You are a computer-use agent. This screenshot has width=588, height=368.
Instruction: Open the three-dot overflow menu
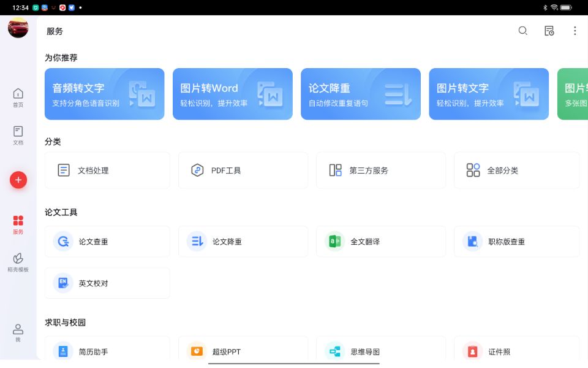(x=575, y=30)
